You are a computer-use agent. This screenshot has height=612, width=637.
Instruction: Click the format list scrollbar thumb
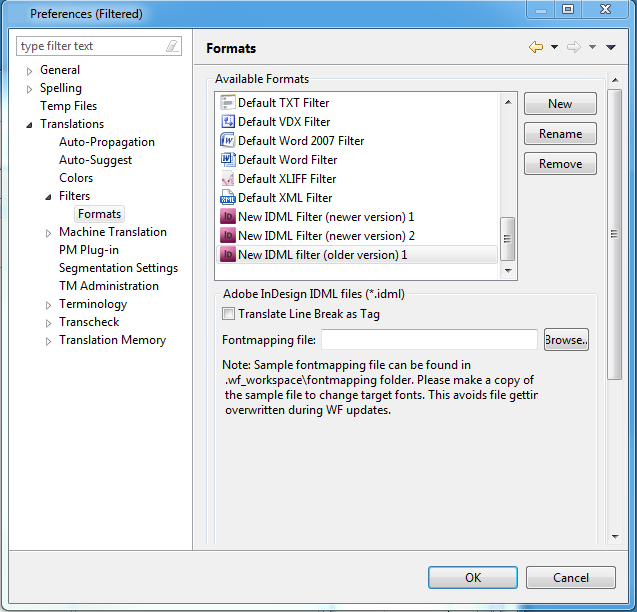pyautogui.click(x=507, y=239)
